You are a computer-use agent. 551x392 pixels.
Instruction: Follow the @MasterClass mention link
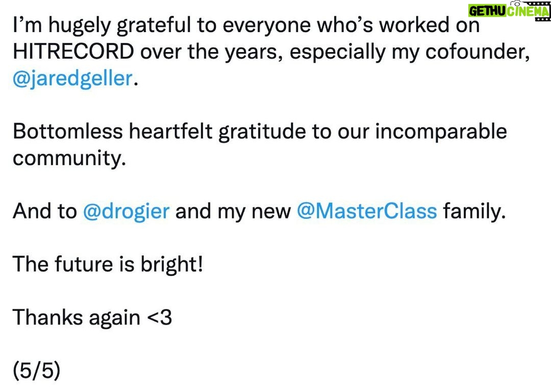pos(367,212)
